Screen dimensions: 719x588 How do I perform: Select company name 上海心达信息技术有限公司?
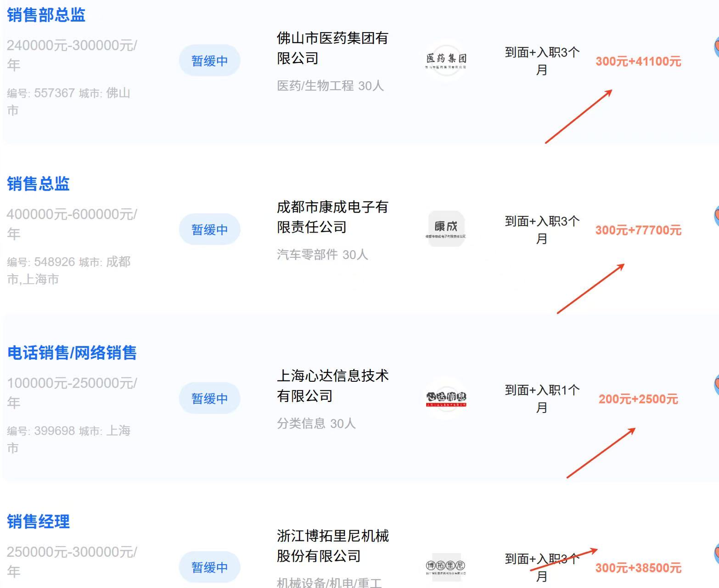[x=332, y=386]
